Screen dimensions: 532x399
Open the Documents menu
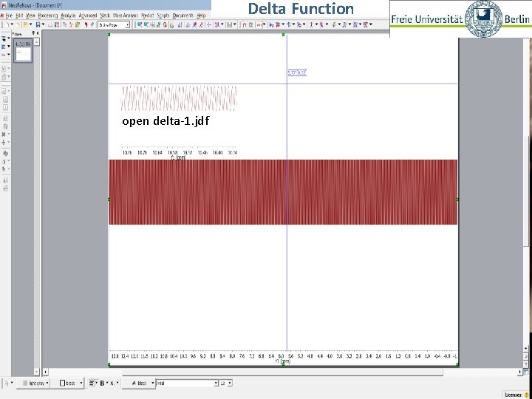click(183, 16)
